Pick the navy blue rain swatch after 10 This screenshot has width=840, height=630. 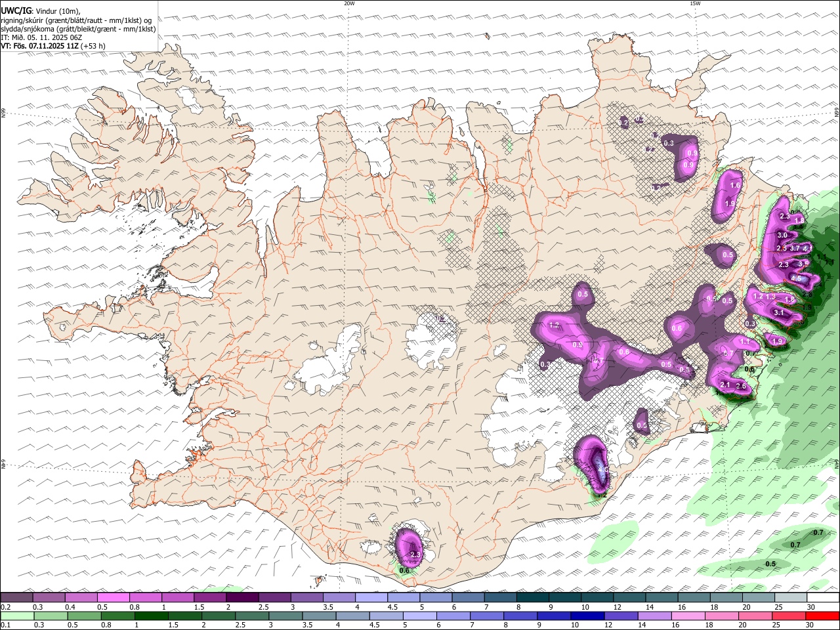pos(589,616)
